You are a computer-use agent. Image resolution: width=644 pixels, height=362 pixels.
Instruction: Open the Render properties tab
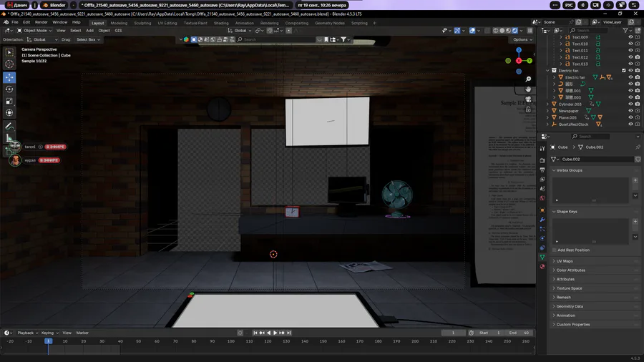click(x=542, y=160)
